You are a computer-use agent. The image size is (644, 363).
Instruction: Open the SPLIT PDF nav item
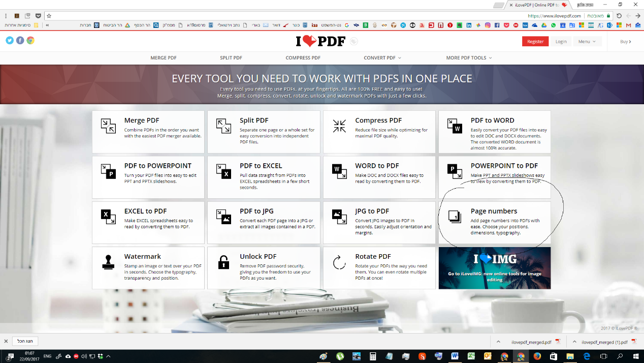(231, 58)
